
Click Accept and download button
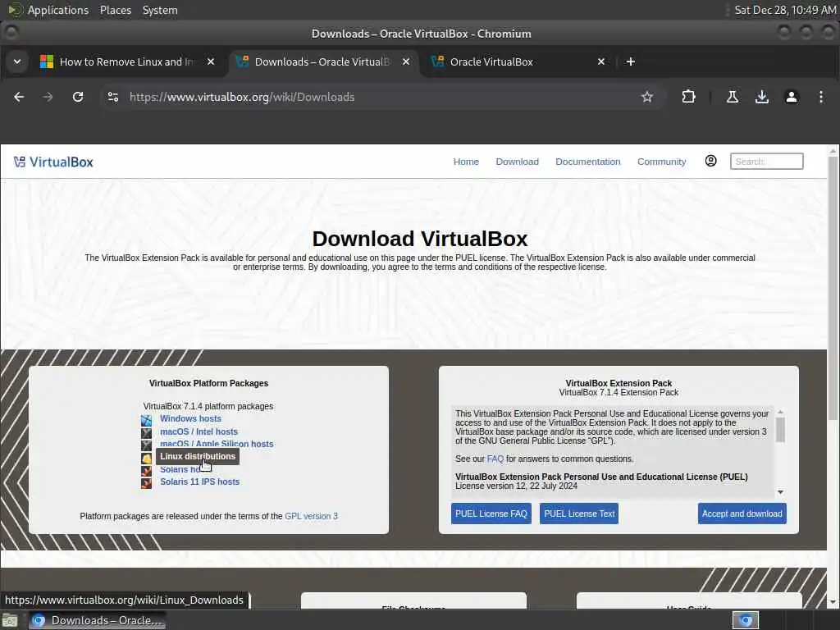tap(742, 514)
